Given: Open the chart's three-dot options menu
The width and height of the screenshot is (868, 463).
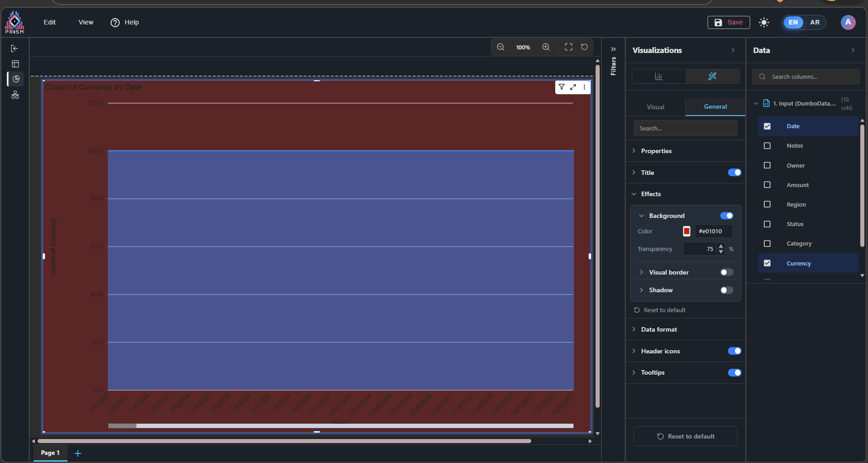Looking at the screenshot, I should coord(584,87).
